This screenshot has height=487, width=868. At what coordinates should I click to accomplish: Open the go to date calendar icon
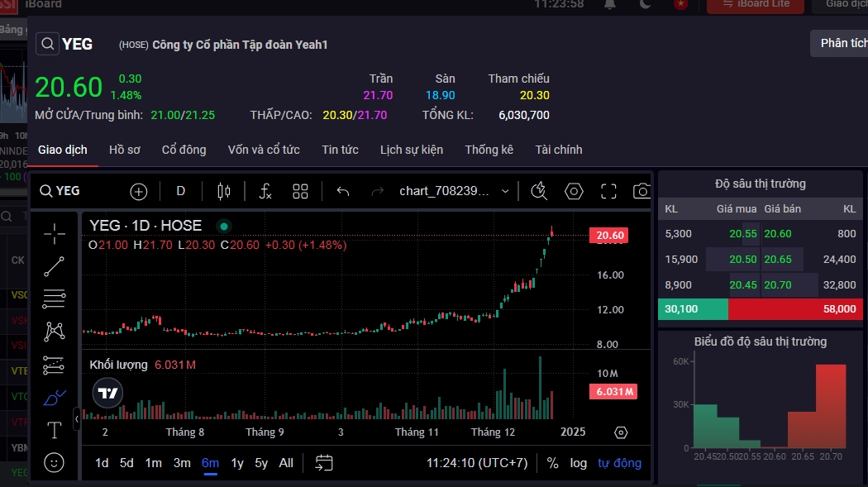tap(324, 463)
